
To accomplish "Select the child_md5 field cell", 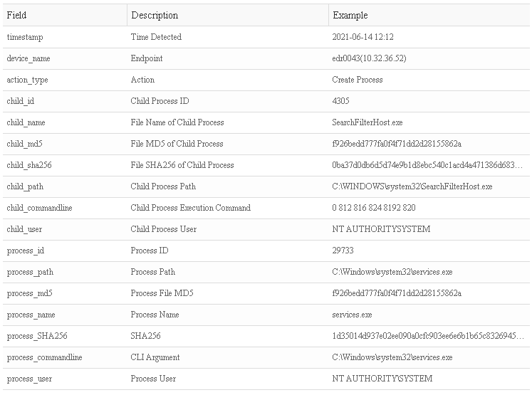I will 24,144.
